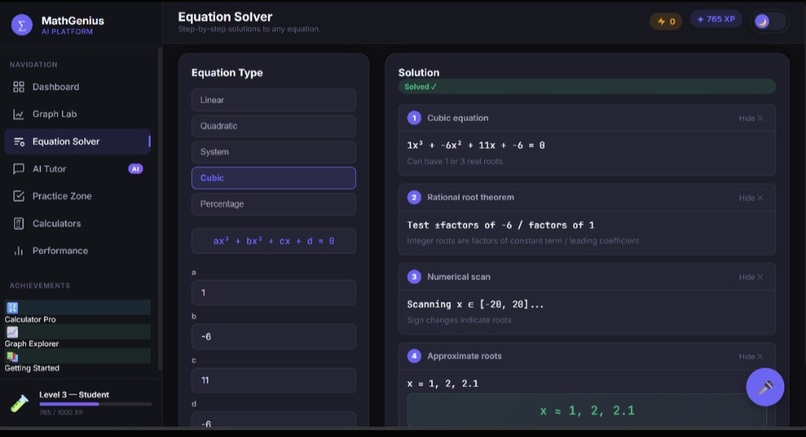Click the 1x³ + -6x² + 11x equation text
Viewport: 806px width, 437px height.
(x=475, y=145)
